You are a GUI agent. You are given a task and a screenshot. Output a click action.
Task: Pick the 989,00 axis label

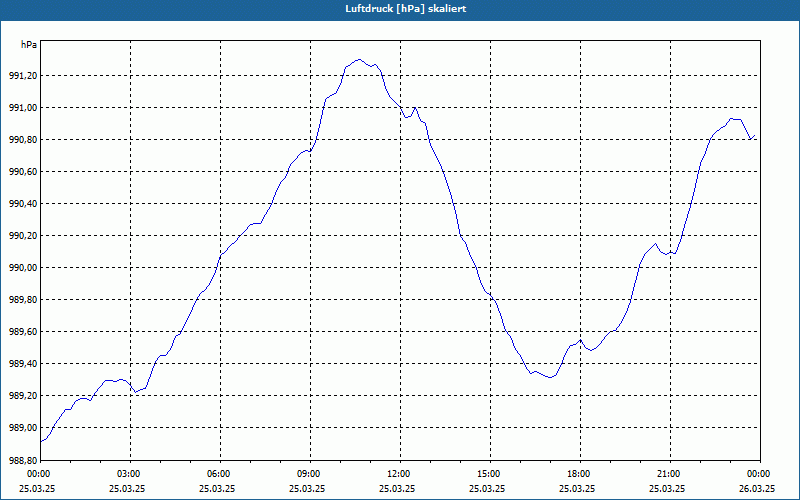click(23, 428)
